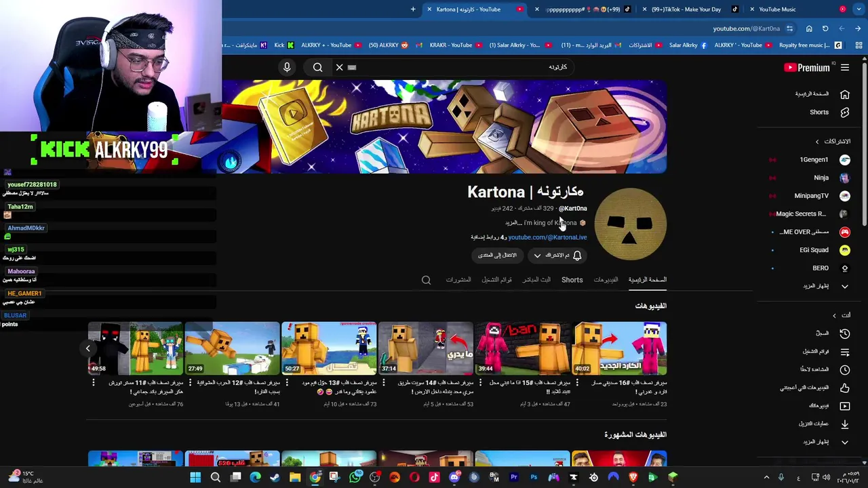The width and height of the screenshot is (868, 488).
Task: Select the Playlists channel tab
Action: [x=496, y=280]
